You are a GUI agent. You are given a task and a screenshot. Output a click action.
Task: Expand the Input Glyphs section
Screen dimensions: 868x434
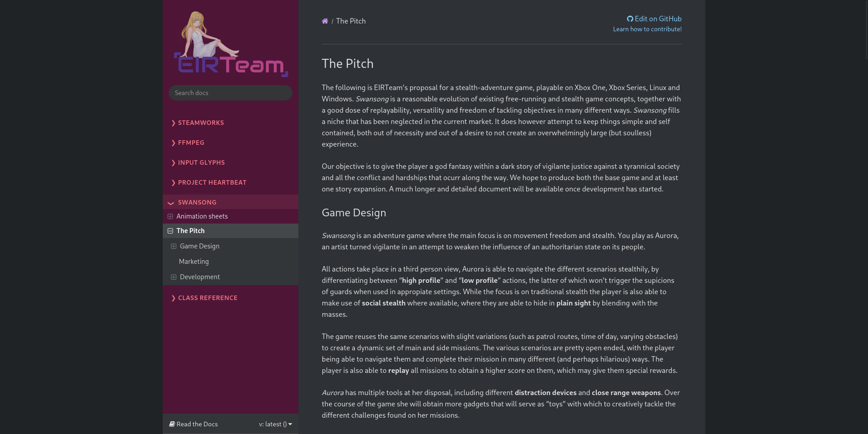point(201,162)
